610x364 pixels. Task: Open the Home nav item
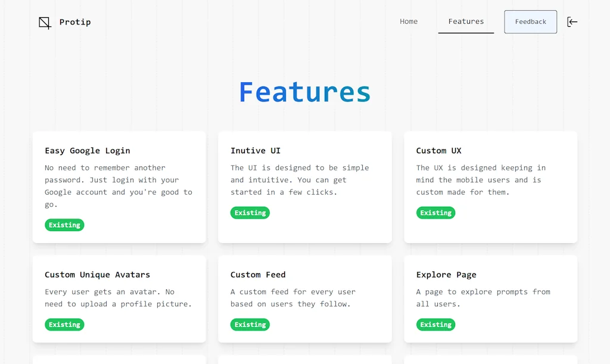tap(409, 21)
